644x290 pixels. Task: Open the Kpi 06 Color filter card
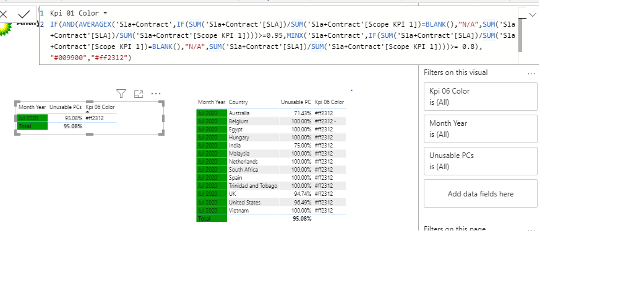pyautogui.click(x=481, y=97)
